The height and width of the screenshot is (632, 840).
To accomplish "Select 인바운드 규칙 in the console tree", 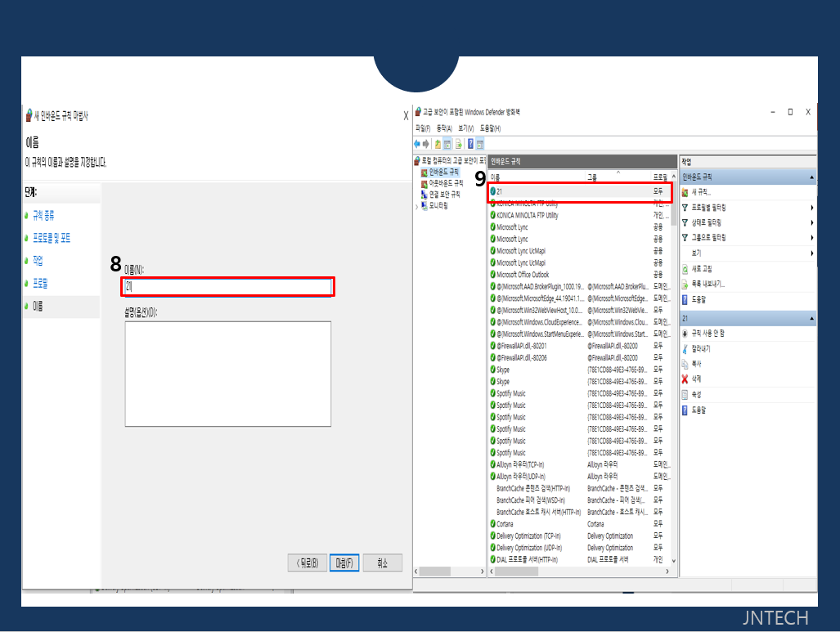I will 443,173.
